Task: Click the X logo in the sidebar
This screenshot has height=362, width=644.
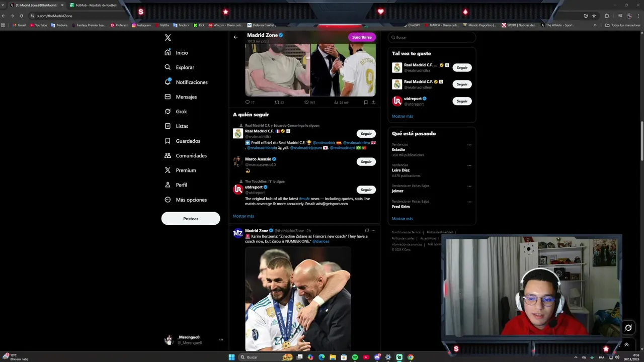Action: coord(168,38)
